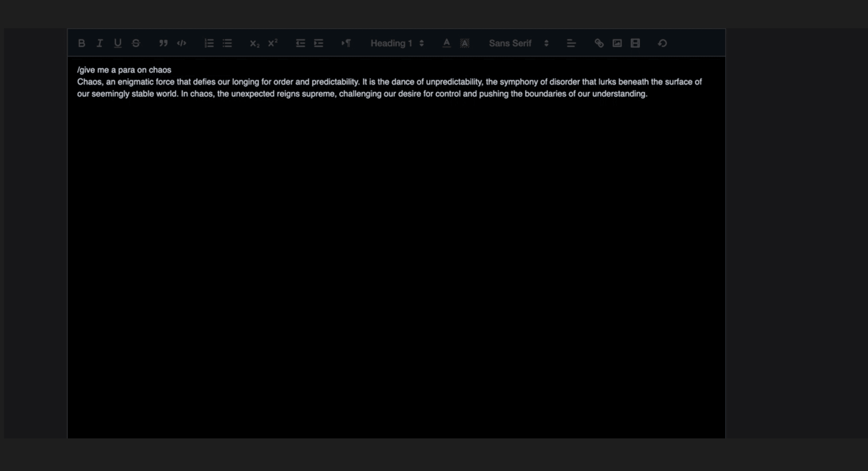Screen dimensions: 868x471
Task: Toggle bold formatting
Action: tap(81, 43)
